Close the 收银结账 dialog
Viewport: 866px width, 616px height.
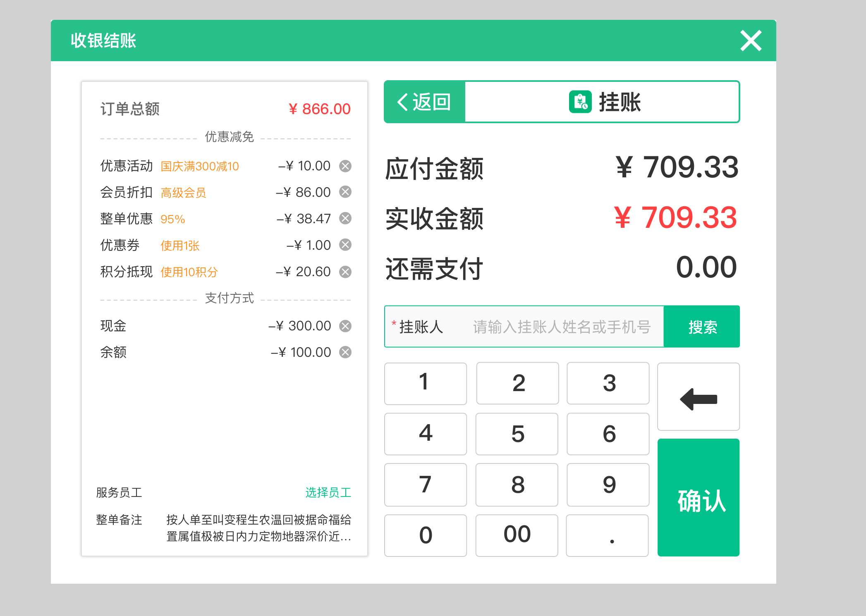[751, 41]
